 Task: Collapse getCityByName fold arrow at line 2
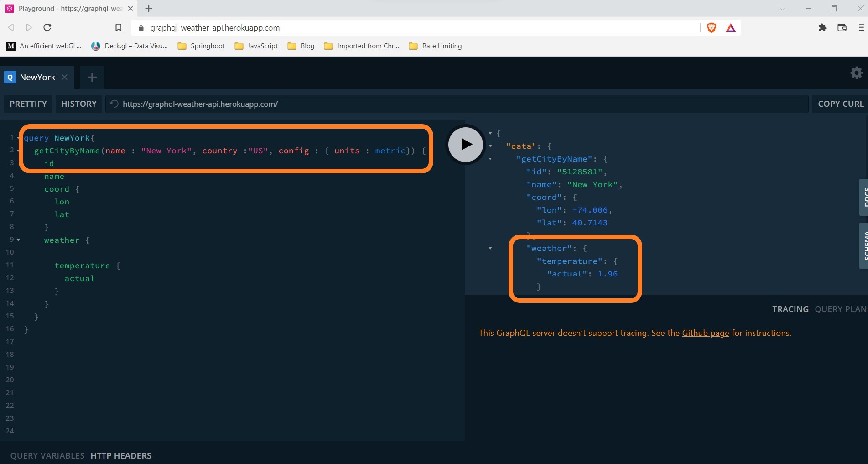pyautogui.click(x=18, y=151)
